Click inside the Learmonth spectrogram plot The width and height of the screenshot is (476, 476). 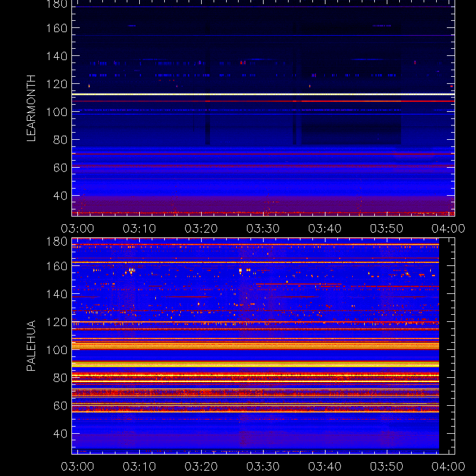click(263, 108)
